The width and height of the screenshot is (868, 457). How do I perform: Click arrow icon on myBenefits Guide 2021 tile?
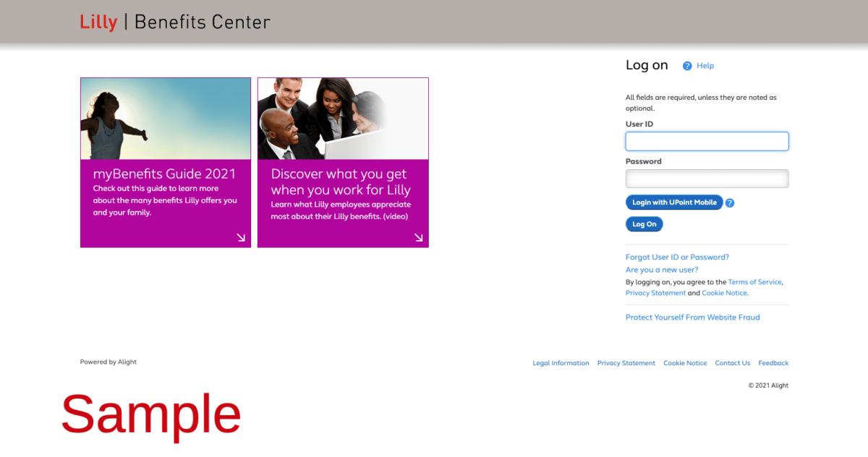[241, 237]
